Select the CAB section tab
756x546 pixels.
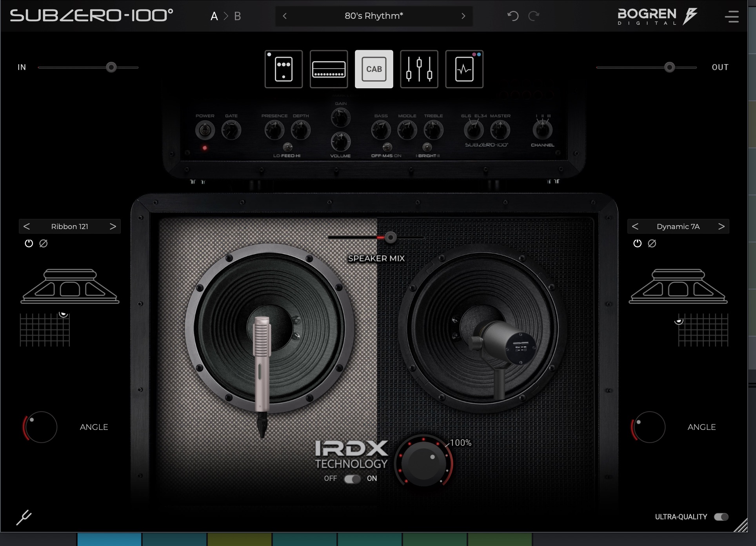click(x=374, y=69)
